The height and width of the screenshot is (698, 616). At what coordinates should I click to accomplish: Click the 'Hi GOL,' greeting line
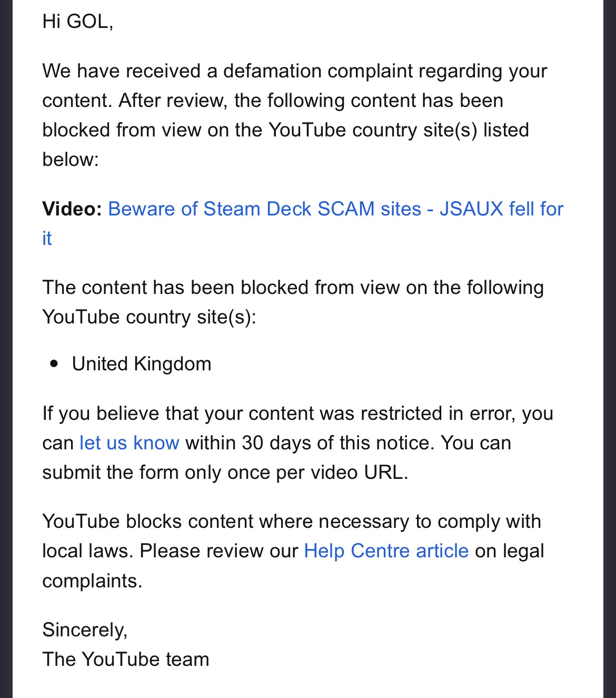(x=78, y=21)
